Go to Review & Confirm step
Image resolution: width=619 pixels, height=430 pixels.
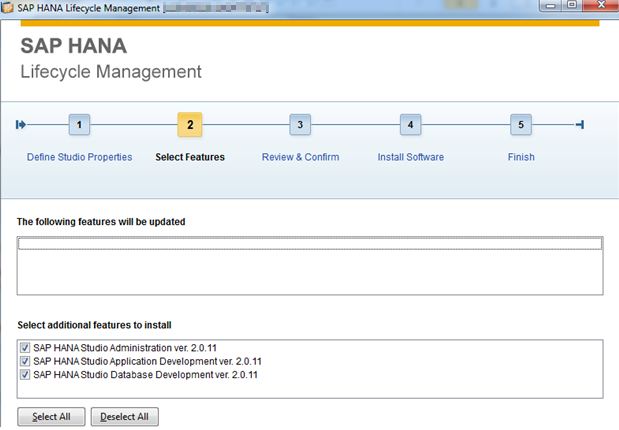click(300, 157)
